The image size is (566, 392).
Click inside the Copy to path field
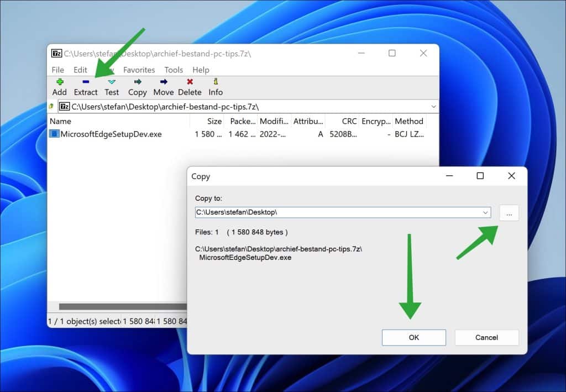304,212
